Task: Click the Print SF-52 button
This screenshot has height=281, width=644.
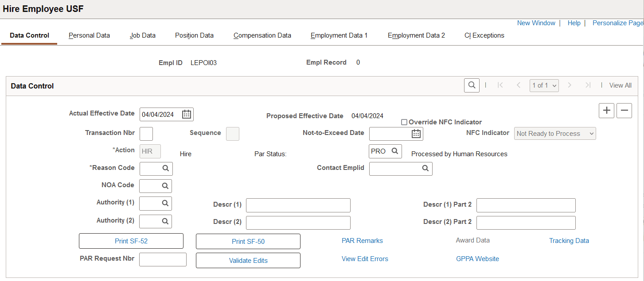Action: pos(131,241)
